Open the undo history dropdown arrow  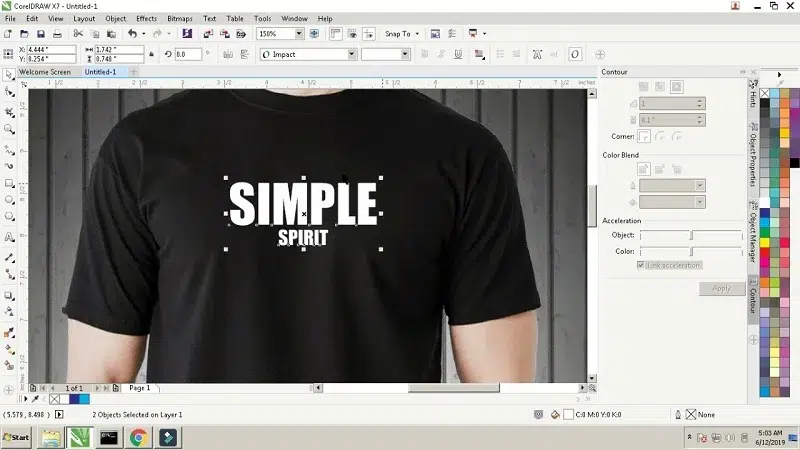coord(143,34)
